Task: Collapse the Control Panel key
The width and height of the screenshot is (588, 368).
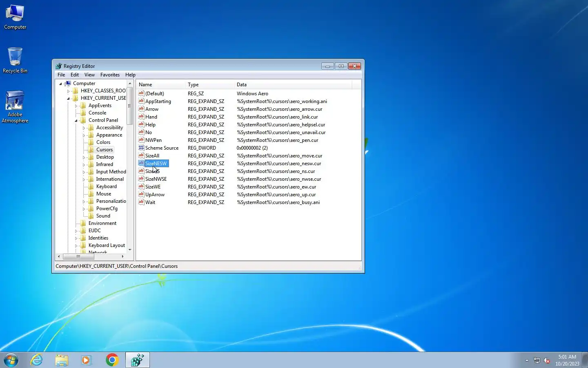Action: pos(76,121)
